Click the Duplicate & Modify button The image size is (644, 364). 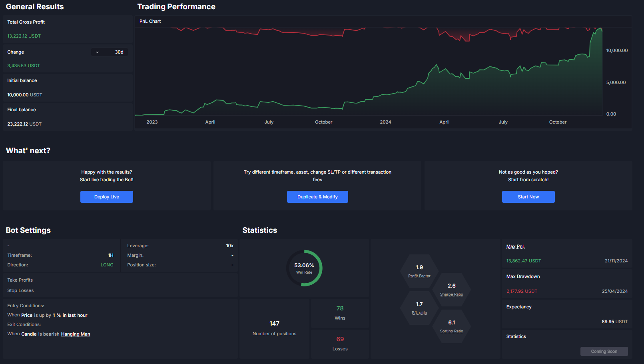coord(317,197)
